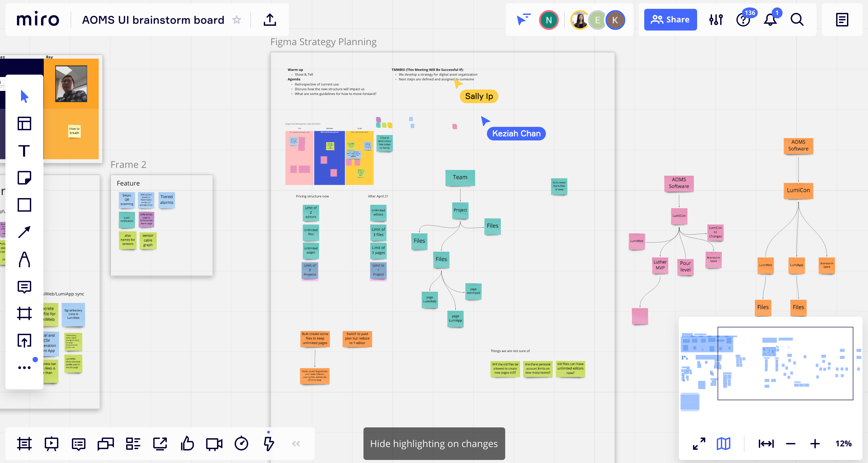Click the N user avatar
Viewport: 868px width, 463px height.
coord(549,20)
